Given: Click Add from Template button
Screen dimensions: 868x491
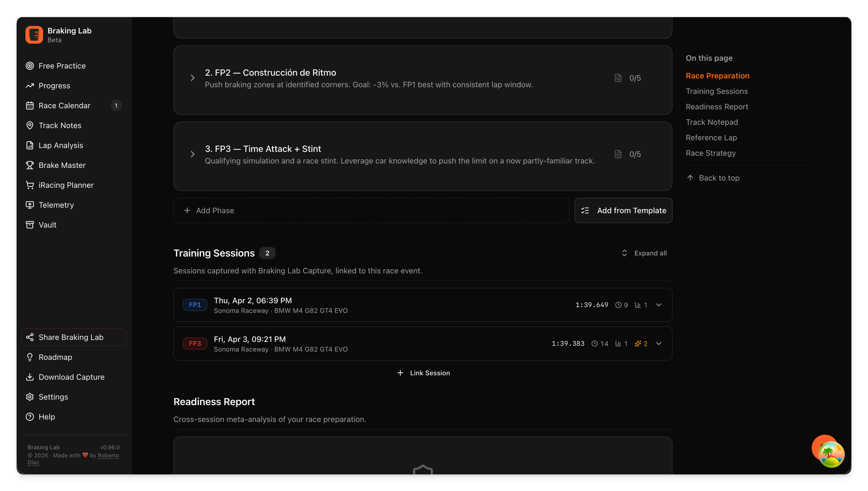Looking at the screenshot, I should tap(623, 210).
